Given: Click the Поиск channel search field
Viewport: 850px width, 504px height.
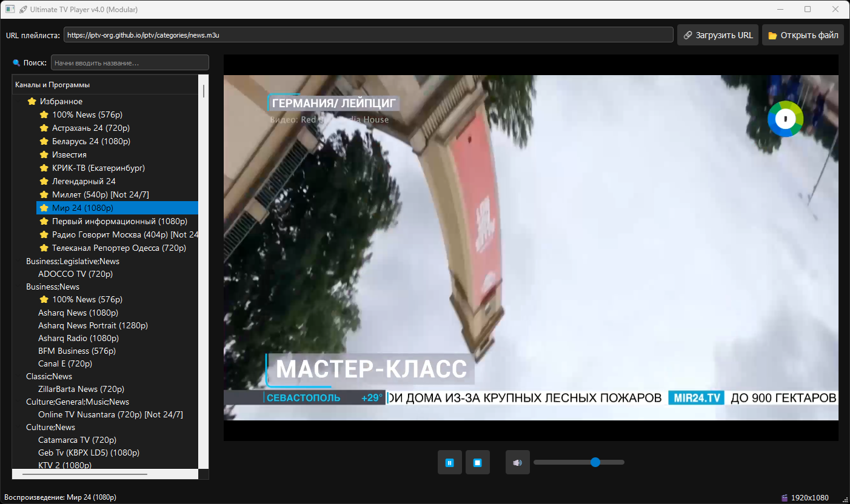Looking at the screenshot, I should pos(130,63).
